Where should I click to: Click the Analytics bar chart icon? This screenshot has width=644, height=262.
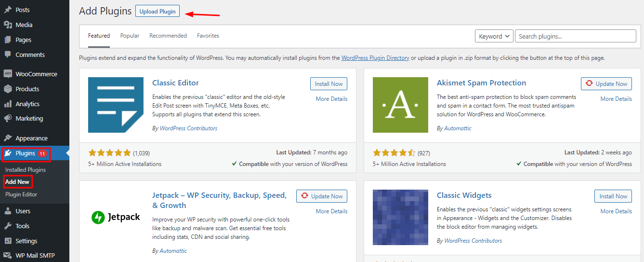point(8,104)
